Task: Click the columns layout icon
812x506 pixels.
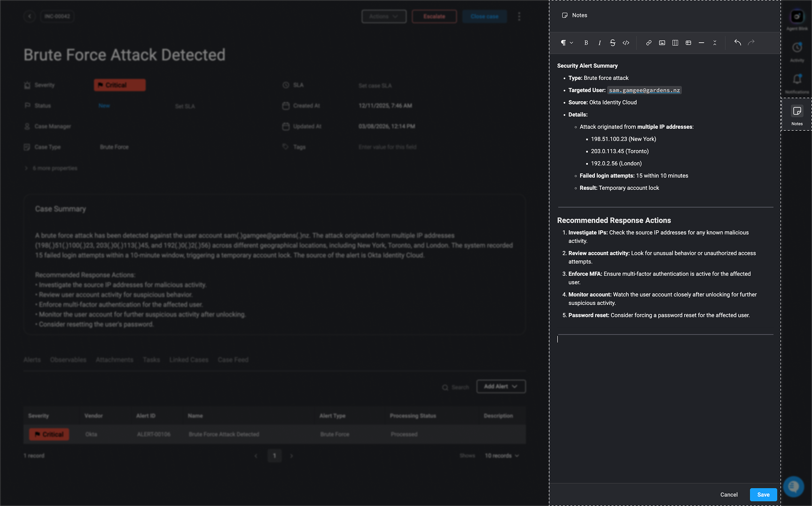Action: [675, 43]
